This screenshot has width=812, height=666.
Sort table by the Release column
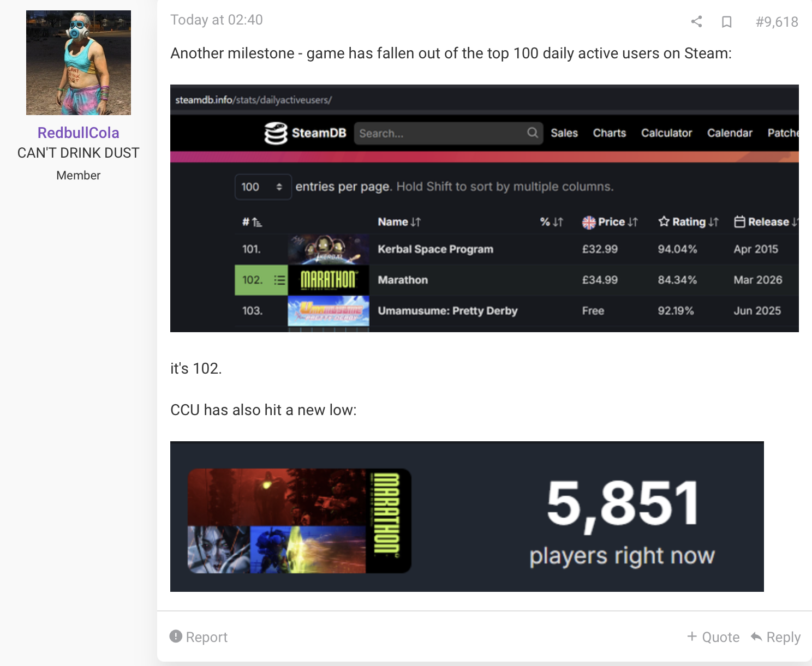click(766, 222)
